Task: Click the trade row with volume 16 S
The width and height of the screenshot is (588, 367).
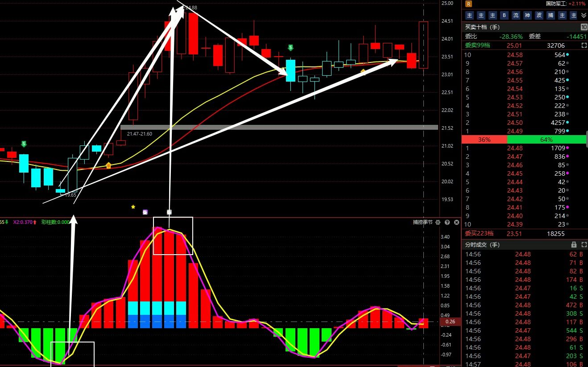Action: [525, 288]
